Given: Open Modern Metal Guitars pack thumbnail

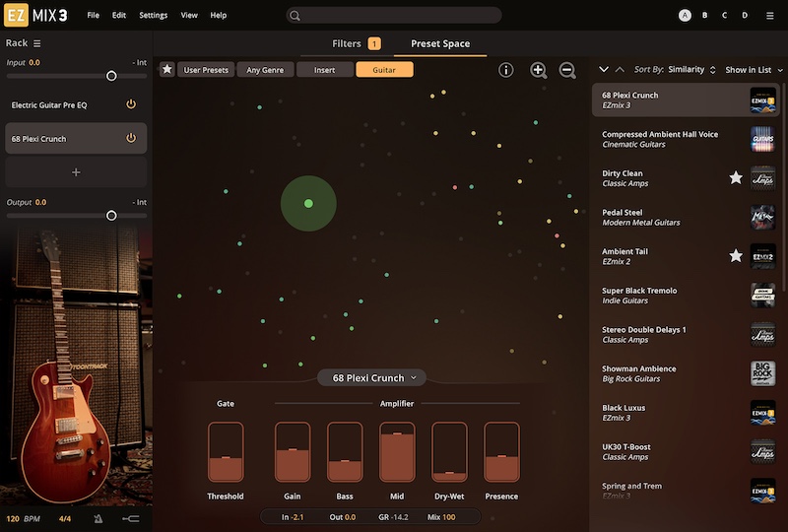Looking at the screenshot, I should tap(762, 217).
